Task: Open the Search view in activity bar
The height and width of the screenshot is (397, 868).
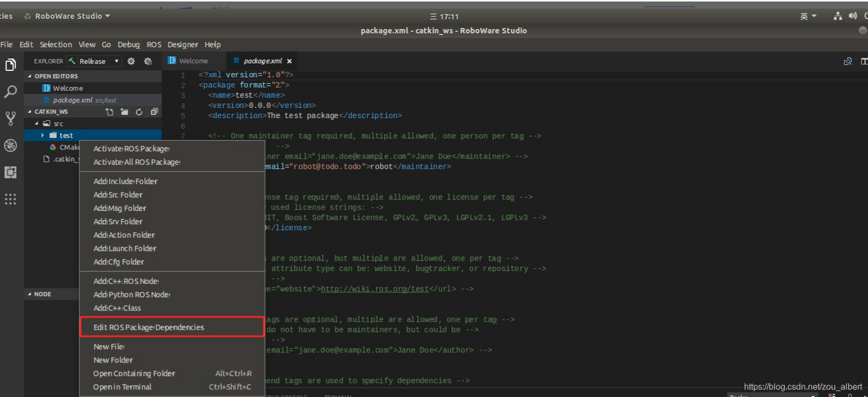Action: [x=11, y=92]
